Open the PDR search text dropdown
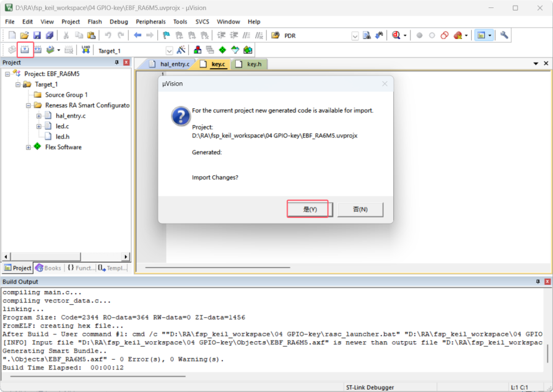 [x=355, y=36]
